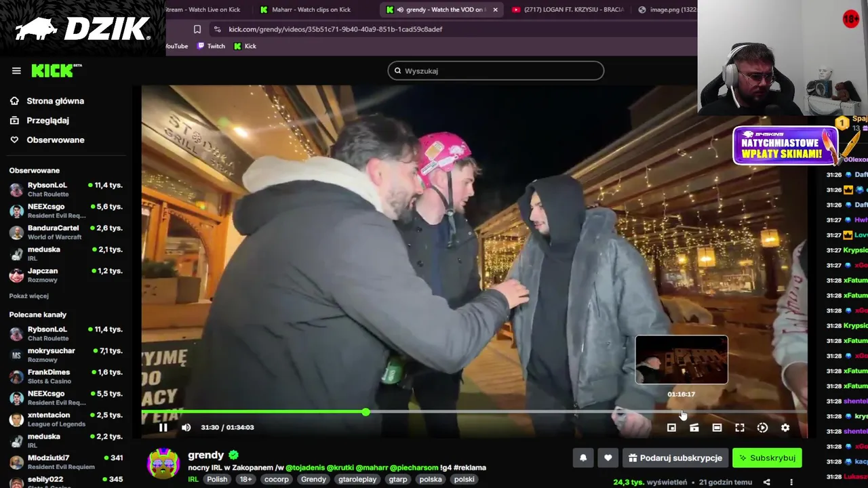Follow grendy with heart button

pyautogui.click(x=608, y=458)
